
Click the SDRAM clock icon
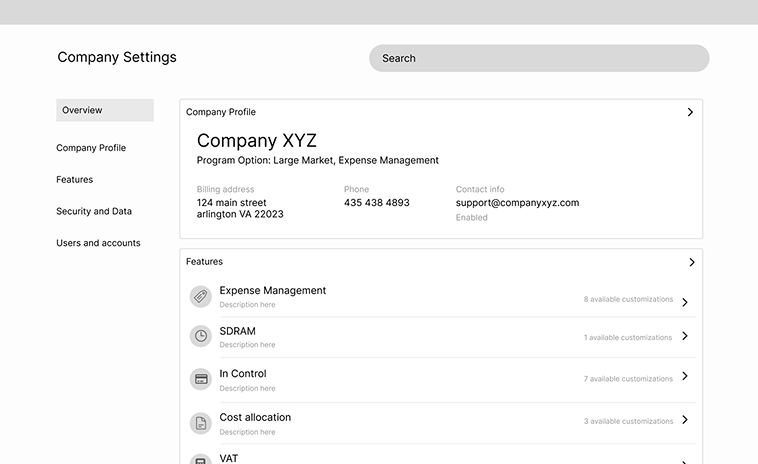201,337
